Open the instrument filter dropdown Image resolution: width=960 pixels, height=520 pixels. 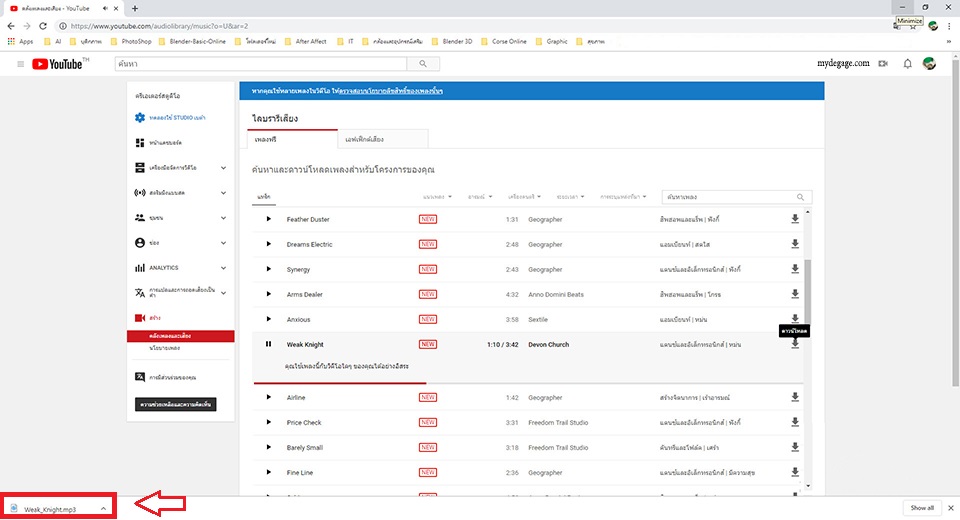[x=524, y=197]
